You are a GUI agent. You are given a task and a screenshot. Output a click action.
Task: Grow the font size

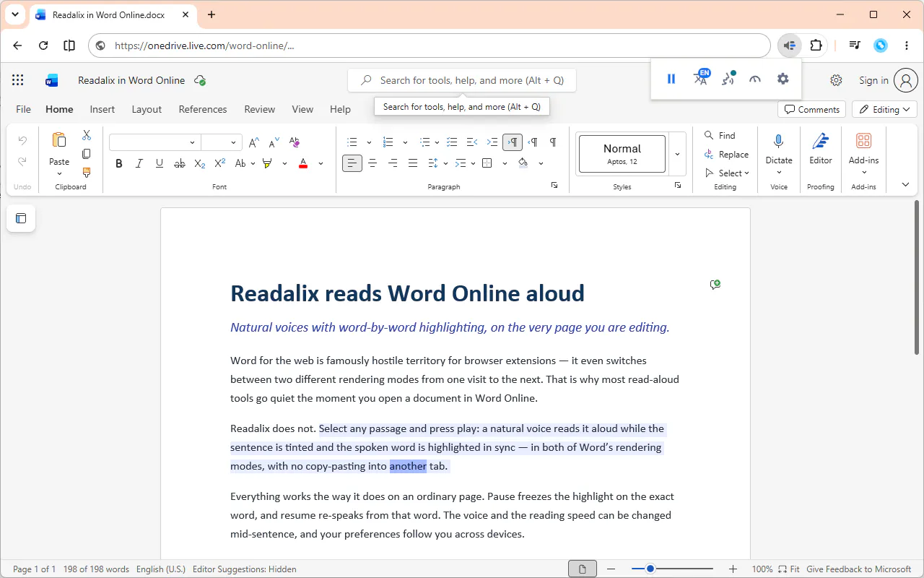pos(254,142)
